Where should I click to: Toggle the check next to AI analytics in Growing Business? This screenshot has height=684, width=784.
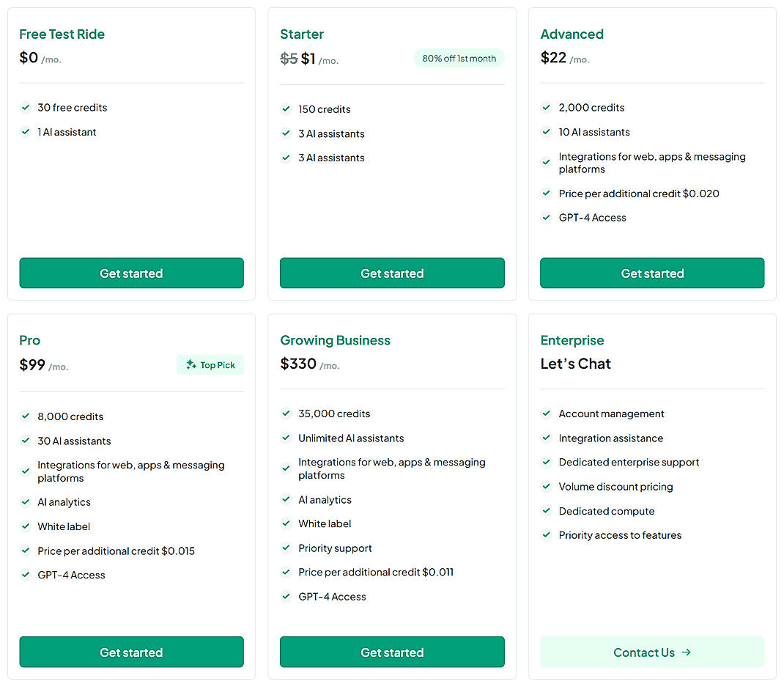[286, 499]
